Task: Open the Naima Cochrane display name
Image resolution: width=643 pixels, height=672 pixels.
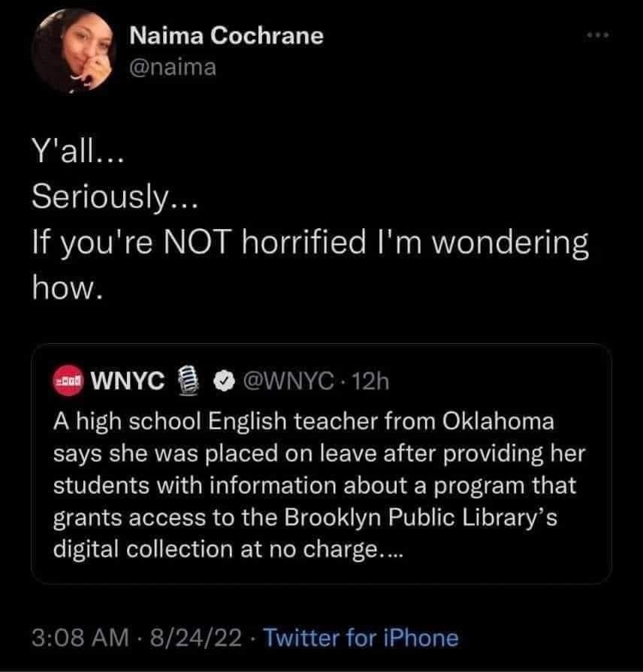Action: (226, 35)
